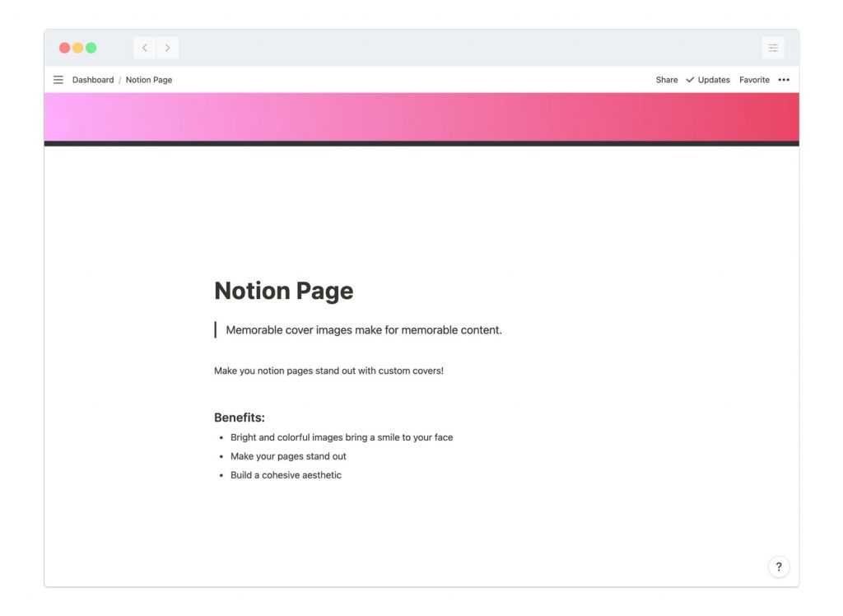
Task: Click the Benefits: heading
Action: click(x=240, y=418)
